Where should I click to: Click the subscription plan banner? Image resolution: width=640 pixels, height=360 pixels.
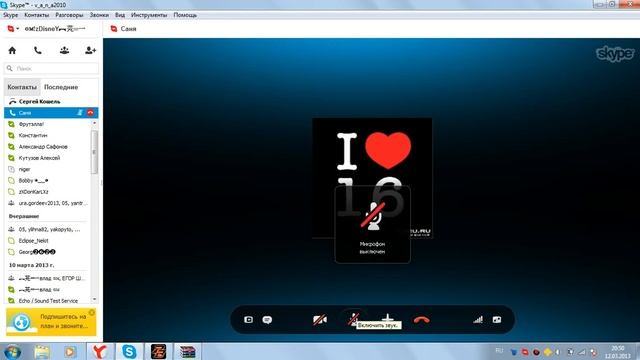point(51,322)
